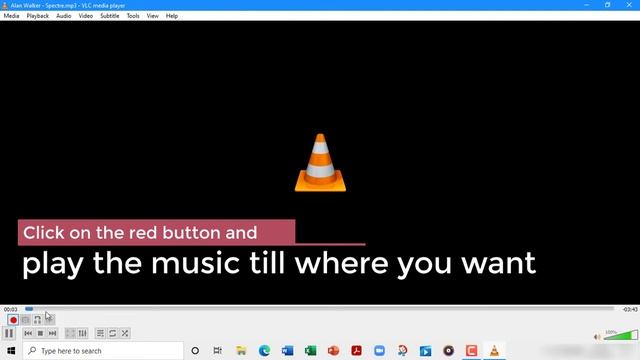The height and width of the screenshot is (360, 640).
Task: Adjust the green volume slider
Action: click(621, 335)
